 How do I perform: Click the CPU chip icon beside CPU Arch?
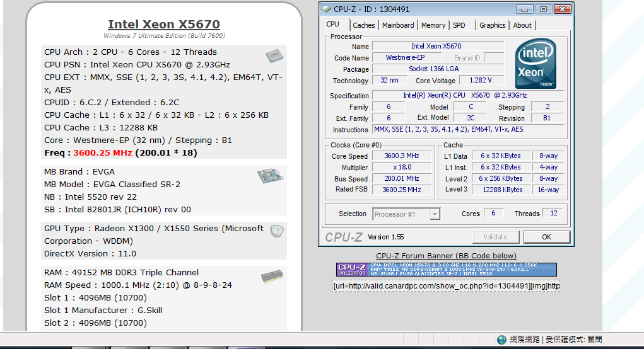(x=274, y=55)
